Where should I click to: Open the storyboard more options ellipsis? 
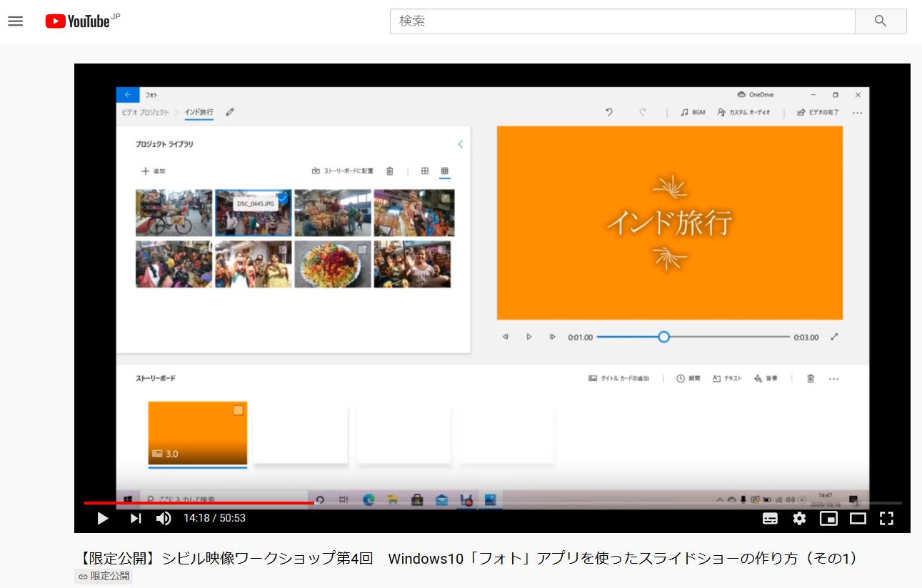coord(833,379)
